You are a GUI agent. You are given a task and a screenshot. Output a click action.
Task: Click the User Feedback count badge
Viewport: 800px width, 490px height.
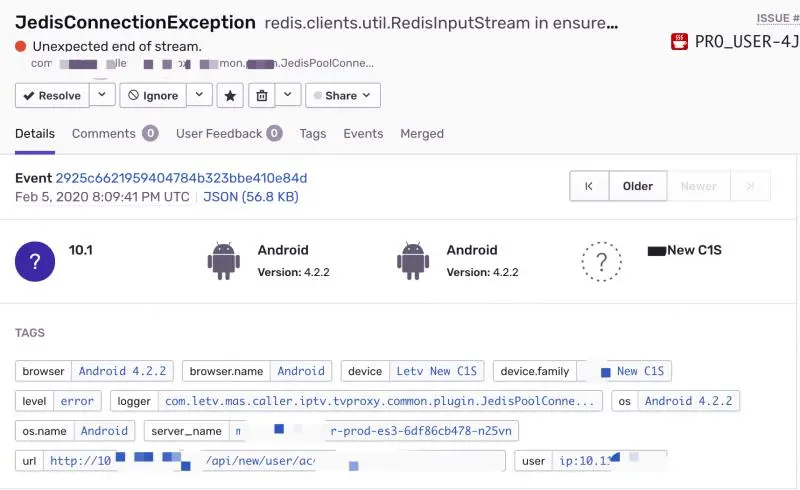(x=274, y=134)
